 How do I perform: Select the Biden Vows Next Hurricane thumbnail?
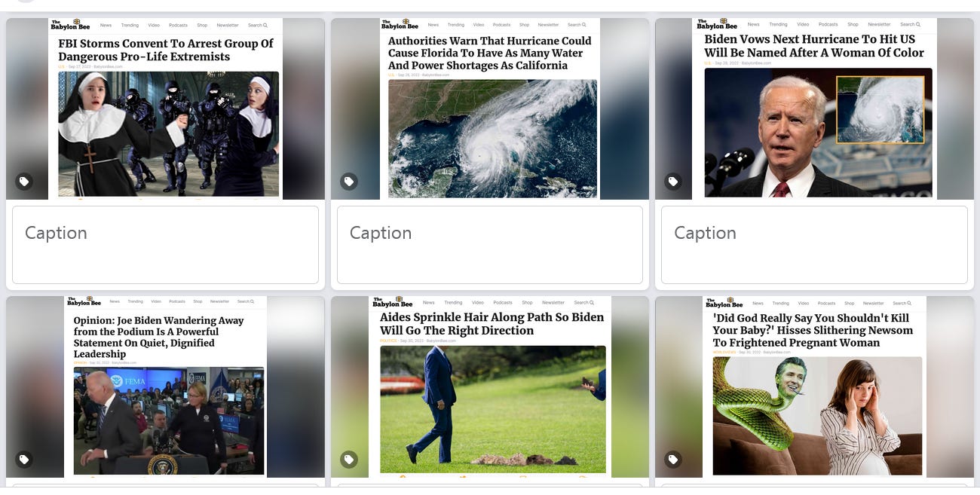coord(814,108)
